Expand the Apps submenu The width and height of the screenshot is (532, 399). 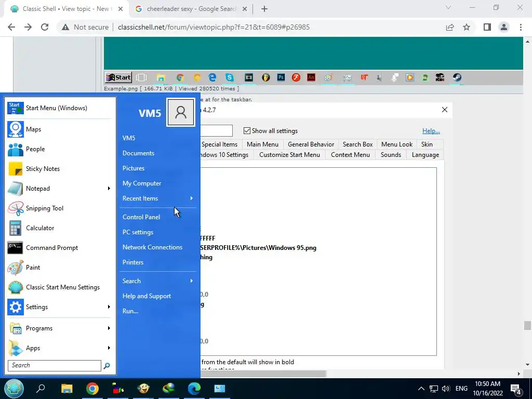[109, 348]
